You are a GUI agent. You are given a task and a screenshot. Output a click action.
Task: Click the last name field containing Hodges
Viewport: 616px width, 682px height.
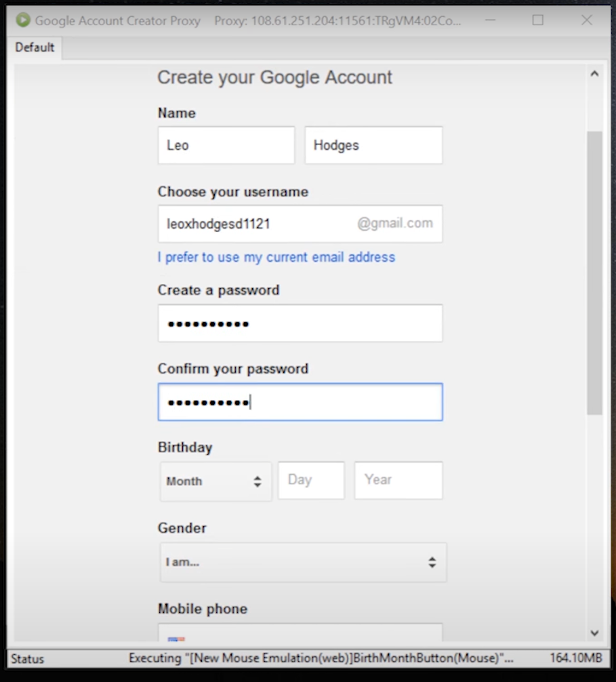[373, 145]
